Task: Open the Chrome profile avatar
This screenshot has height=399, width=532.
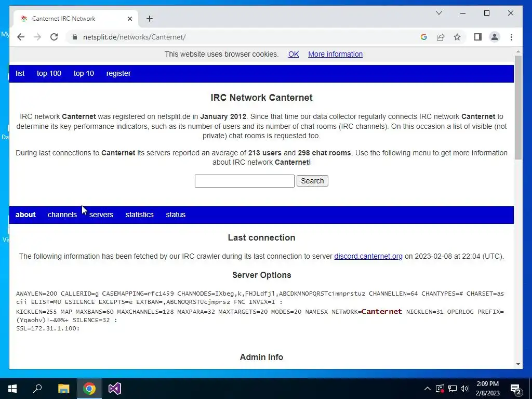Action: [x=495, y=37]
